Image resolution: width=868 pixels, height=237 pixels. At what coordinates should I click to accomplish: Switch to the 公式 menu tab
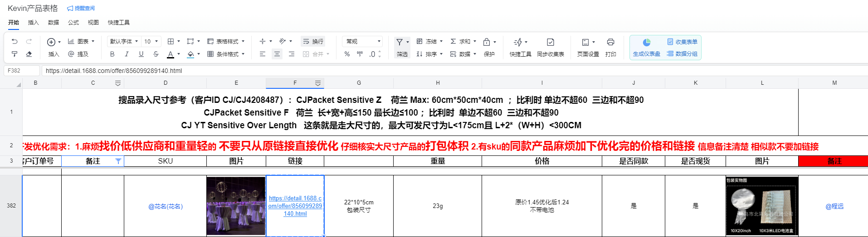73,22
